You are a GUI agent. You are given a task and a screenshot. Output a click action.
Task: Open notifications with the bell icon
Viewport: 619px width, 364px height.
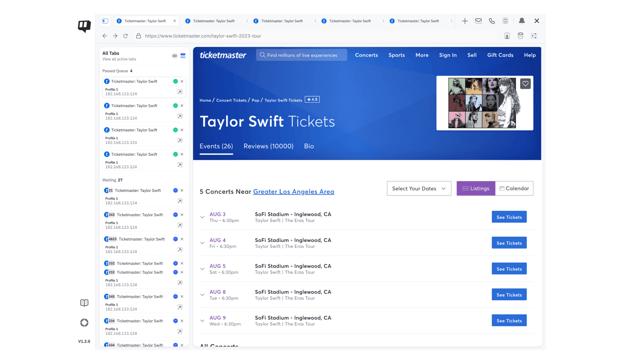click(522, 21)
